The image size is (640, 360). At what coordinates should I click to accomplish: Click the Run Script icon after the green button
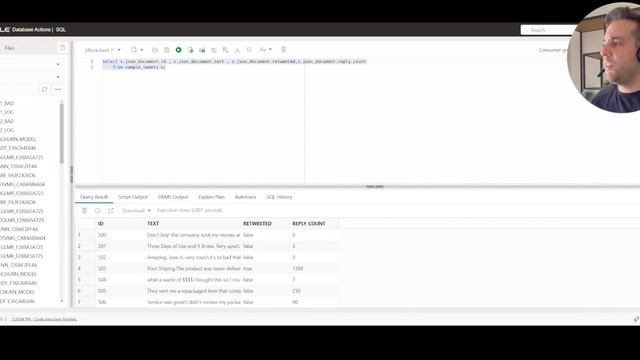coord(190,50)
